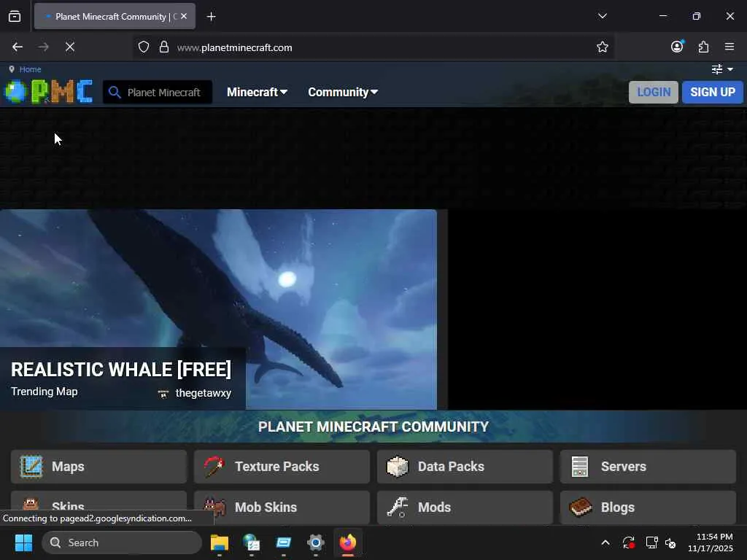The width and height of the screenshot is (747, 560).
Task: Open the Firefox account icon
Action: click(677, 46)
